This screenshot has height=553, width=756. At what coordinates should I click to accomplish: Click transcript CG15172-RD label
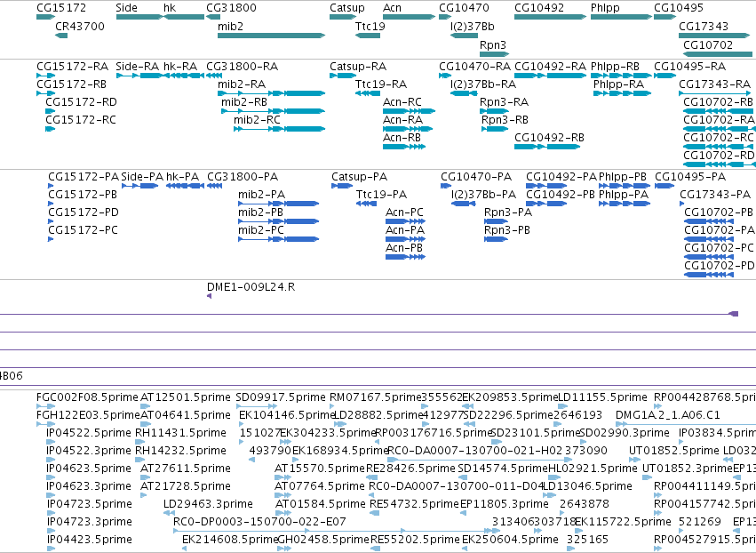click(x=81, y=102)
